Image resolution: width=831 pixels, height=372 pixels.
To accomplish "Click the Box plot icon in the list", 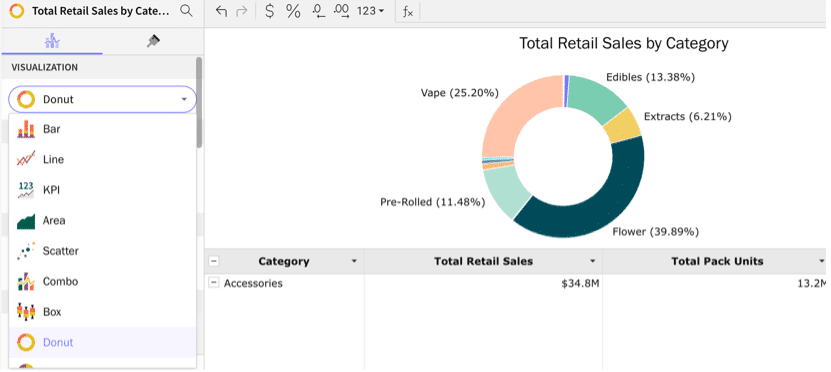I will point(26,312).
